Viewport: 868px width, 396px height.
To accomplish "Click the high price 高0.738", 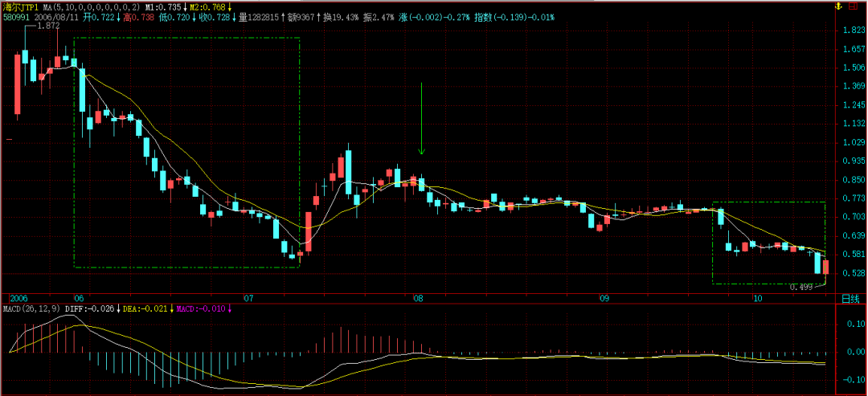I will click(x=138, y=17).
